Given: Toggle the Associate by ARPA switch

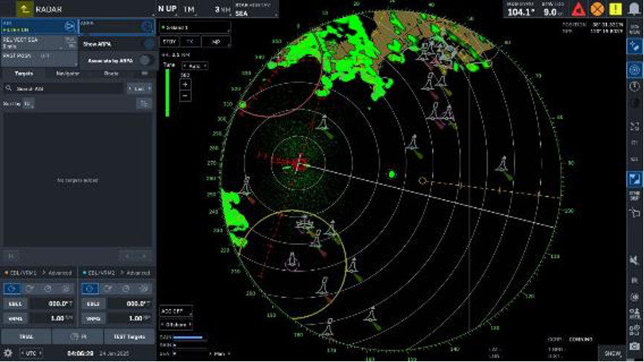Looking at the screenshot, I should 146,60.
